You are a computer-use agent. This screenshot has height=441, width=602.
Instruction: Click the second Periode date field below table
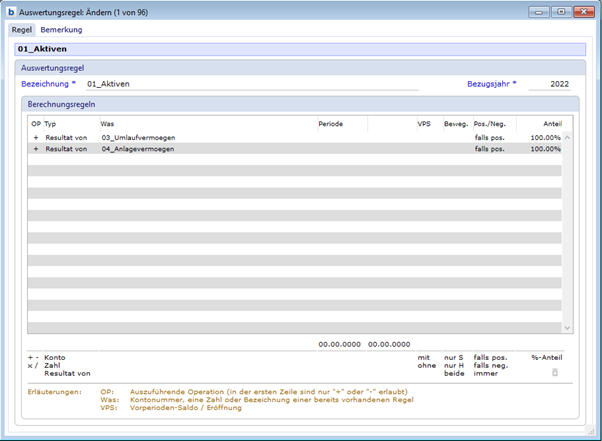tap(389, 344)
